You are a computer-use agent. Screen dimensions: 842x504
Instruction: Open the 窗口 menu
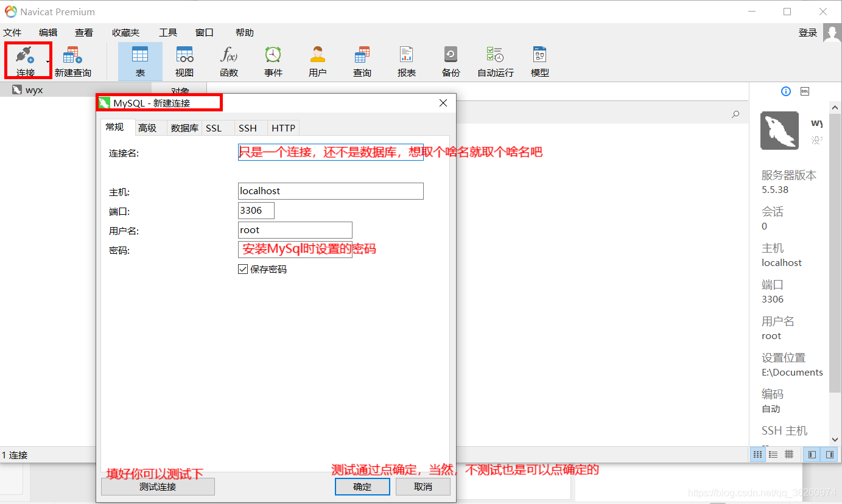205,33
